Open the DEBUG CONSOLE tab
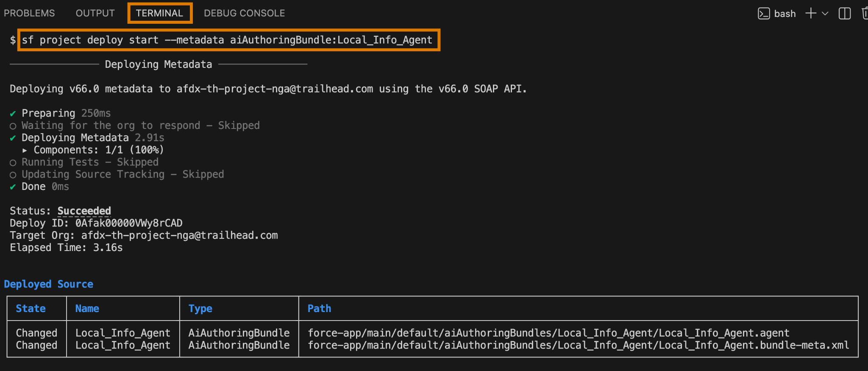 (x=244, y=13)
